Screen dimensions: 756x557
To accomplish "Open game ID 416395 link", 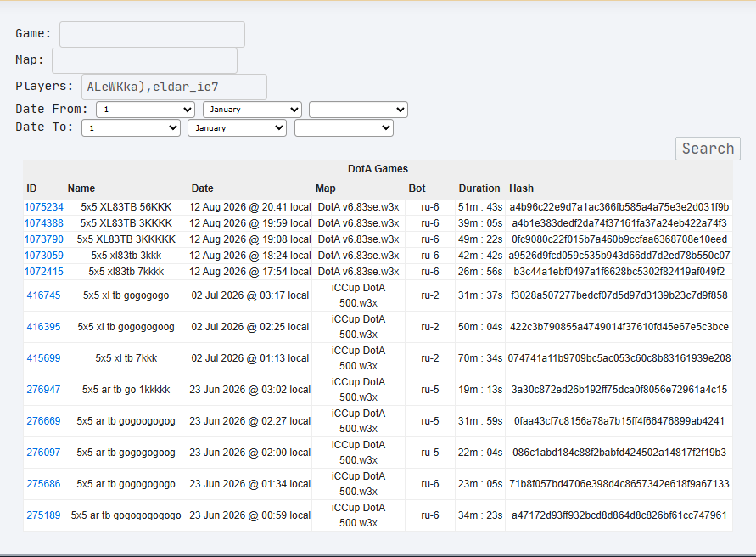I will coord(43,327).
